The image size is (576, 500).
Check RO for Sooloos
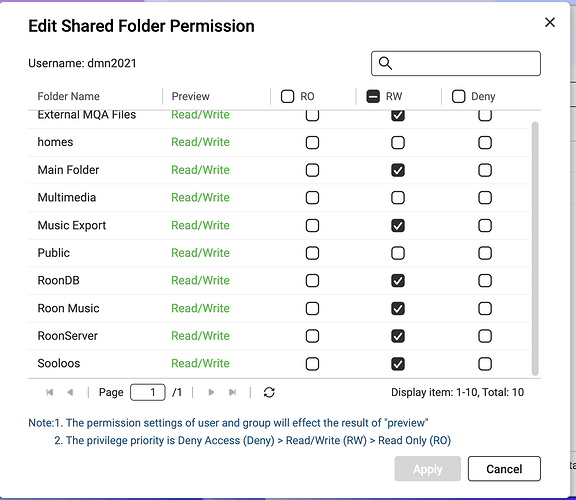[x=312, y=364]
